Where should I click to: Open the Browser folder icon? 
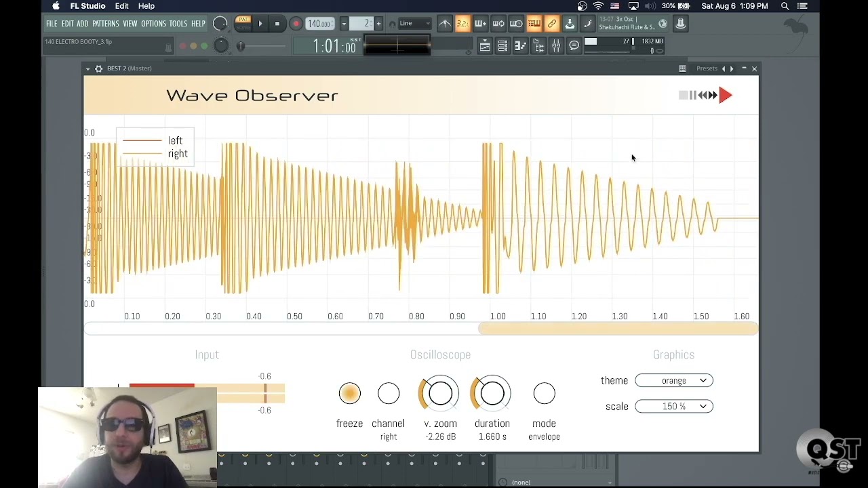[x=538, y=46]
